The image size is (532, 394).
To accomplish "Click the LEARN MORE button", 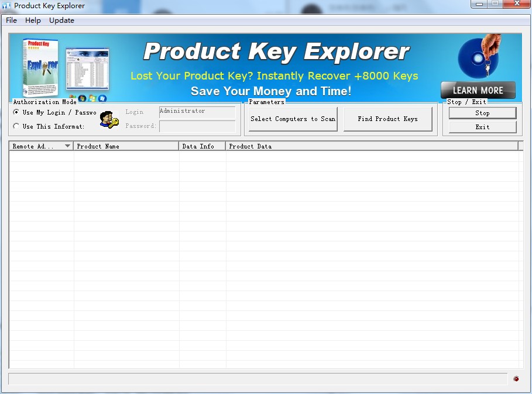I will click(x=478, y=90).
